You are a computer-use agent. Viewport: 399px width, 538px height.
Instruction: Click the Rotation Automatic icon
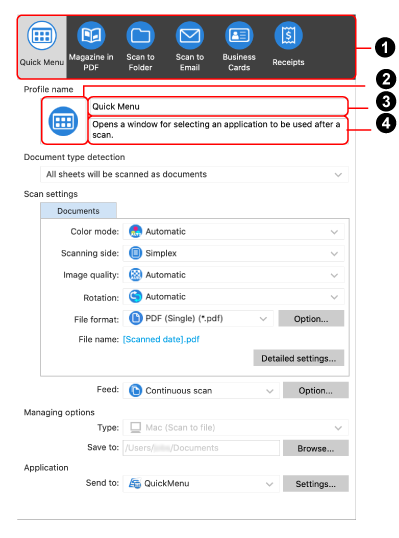tap(136, 296)
